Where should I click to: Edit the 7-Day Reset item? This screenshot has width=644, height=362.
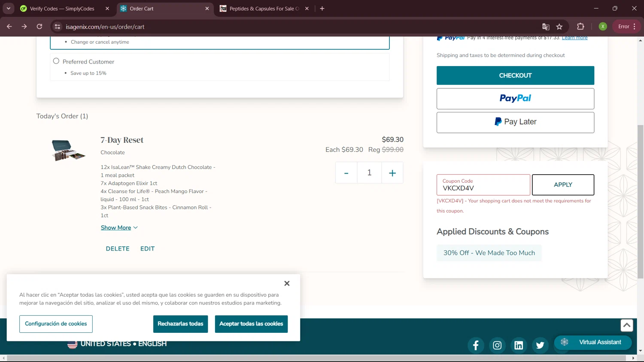click(x=147, y=249)
